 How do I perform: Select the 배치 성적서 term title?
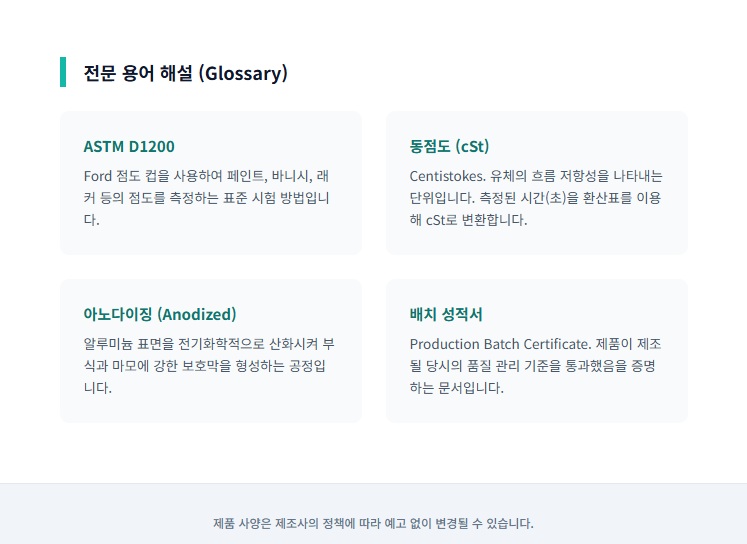pos(446,314)
